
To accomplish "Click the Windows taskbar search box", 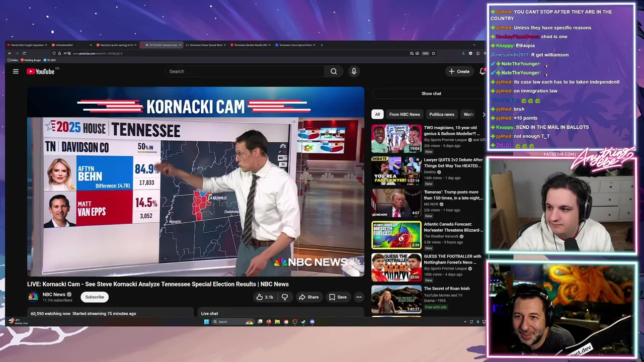I will (233, 322).
